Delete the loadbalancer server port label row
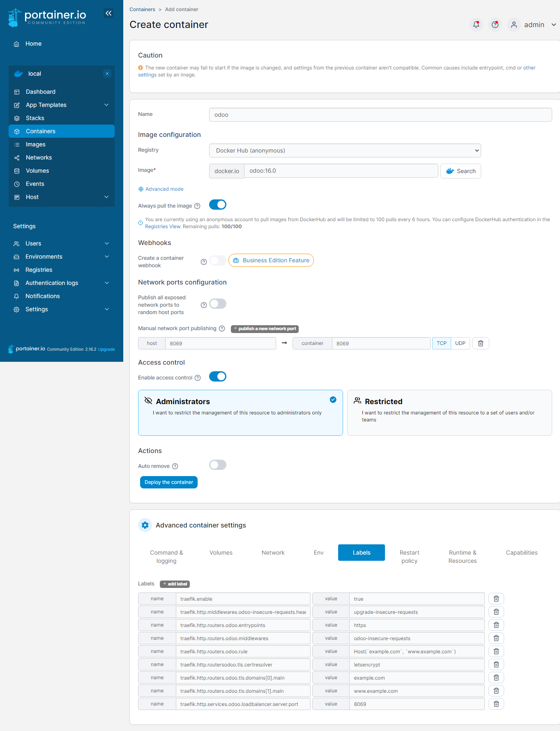Image resolution: width=560 pixels, height=731 pixels. [496, 704]
